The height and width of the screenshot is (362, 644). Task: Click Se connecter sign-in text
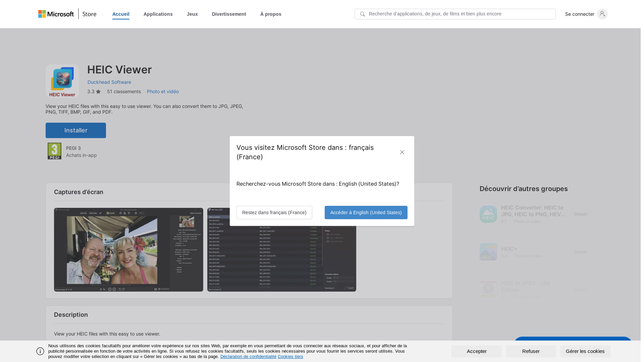[x=580, y=14]
